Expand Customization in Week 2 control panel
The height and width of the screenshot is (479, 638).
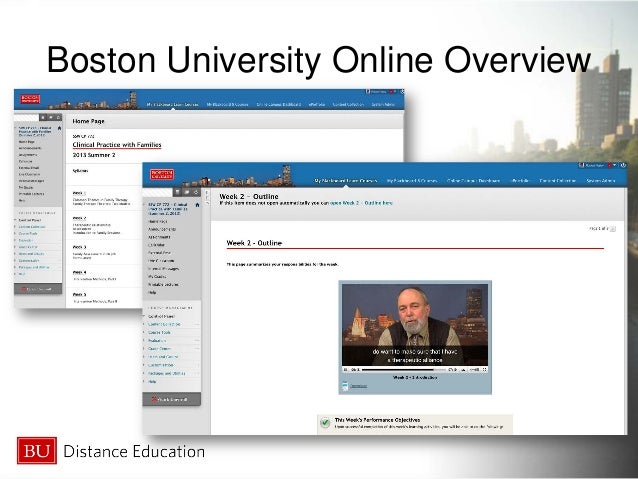tap(161, 365)
